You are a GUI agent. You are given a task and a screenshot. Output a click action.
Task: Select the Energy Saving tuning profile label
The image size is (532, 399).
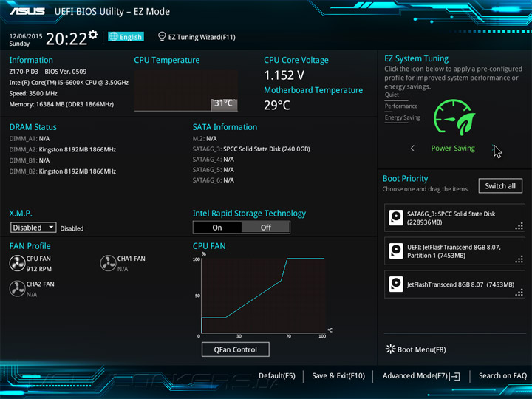point(403,117)
